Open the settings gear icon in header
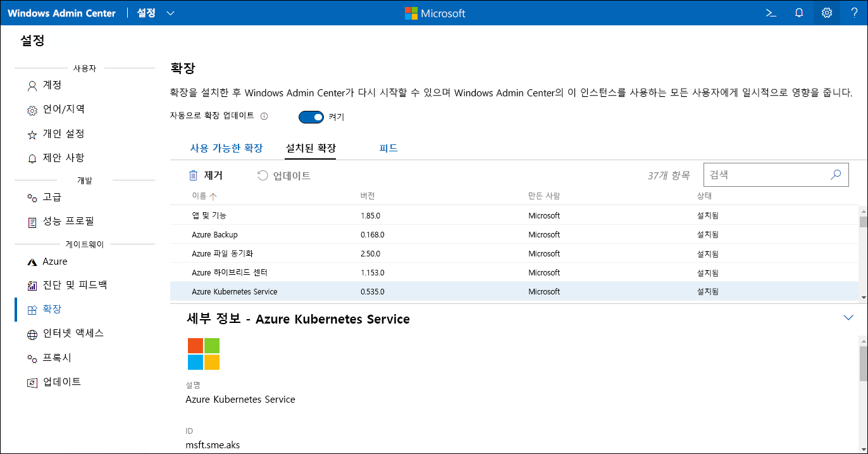Viewport: 868px width, 454px height. (827, 13)
